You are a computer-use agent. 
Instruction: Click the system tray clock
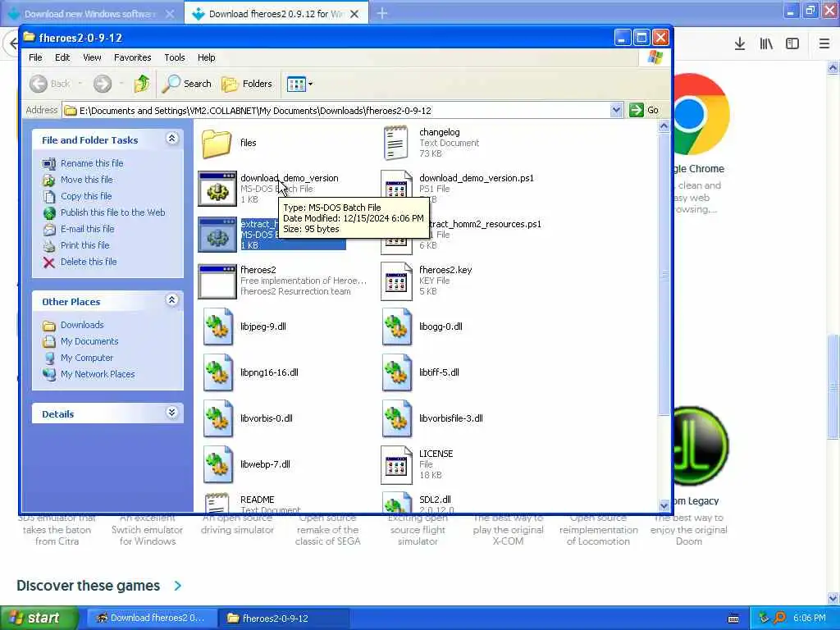click(x=809, y=619)
